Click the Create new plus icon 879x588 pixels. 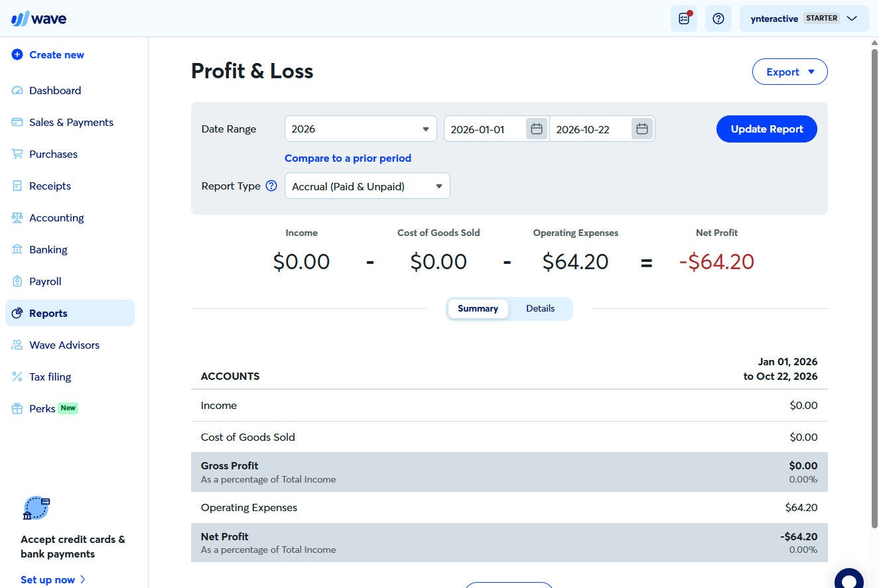[17, 55]
